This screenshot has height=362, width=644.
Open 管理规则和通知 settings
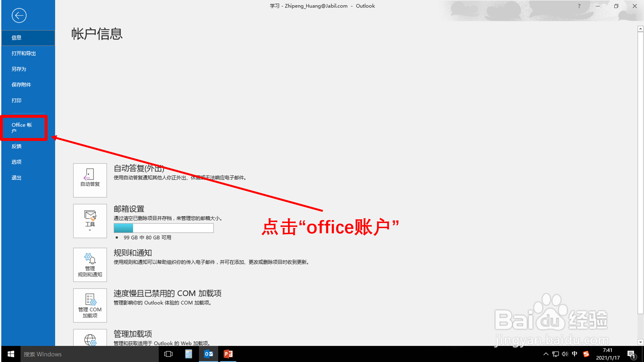click(90, 264)
